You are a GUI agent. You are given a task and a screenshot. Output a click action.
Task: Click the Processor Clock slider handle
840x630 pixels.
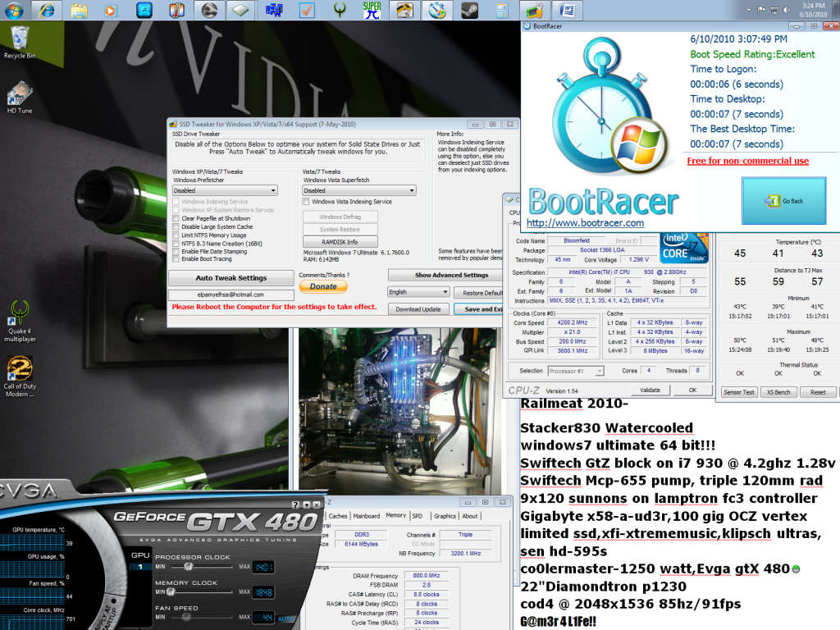[x=188, y=566]
